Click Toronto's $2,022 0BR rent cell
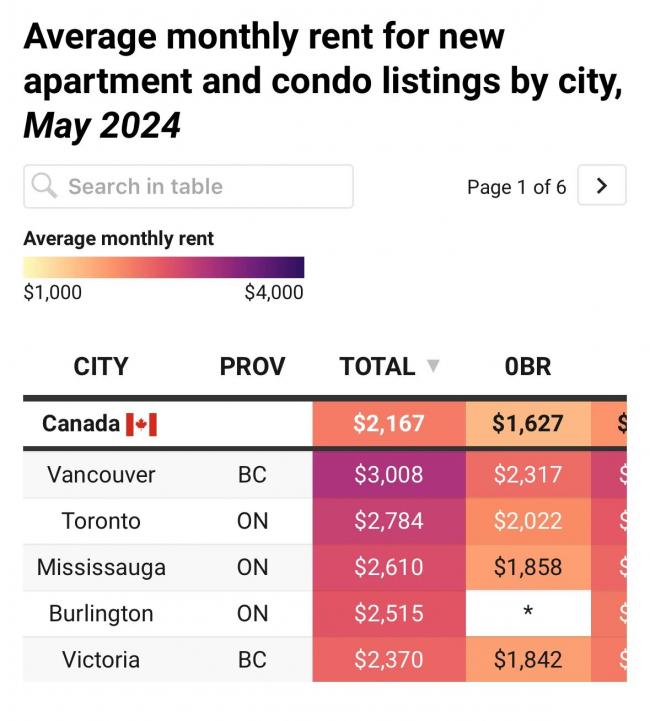Image resolution: width=650 pixels, height=721 pixels. (x=528, y=521)
